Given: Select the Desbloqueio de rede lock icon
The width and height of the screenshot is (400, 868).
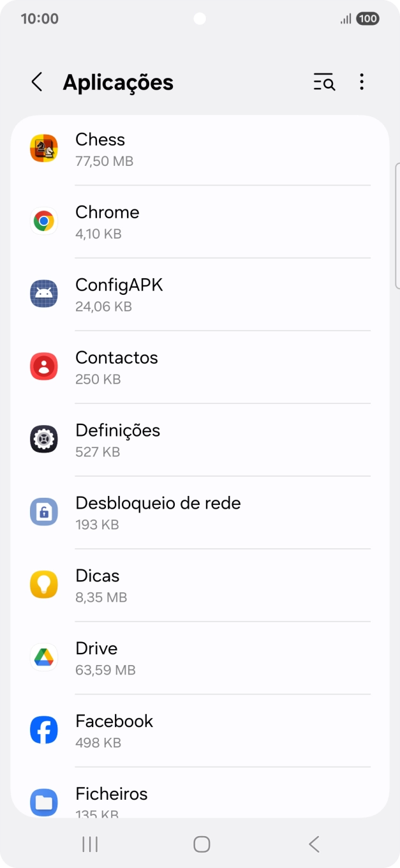Looking at the screenshot, I should [43, 512].
